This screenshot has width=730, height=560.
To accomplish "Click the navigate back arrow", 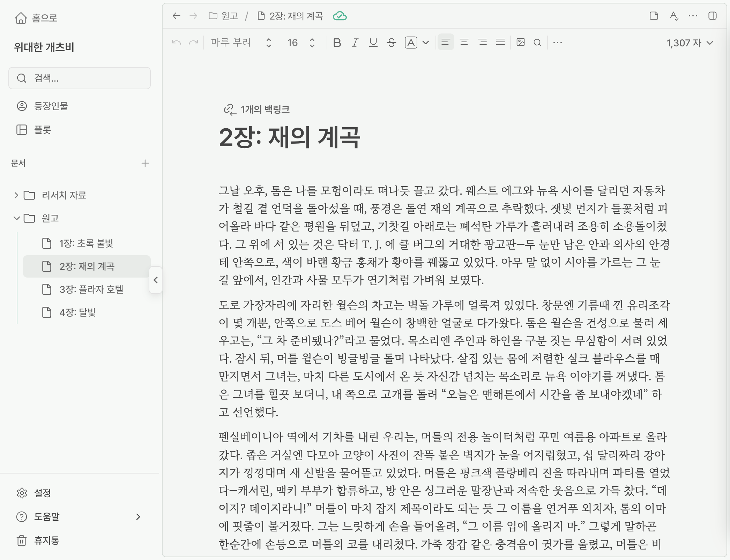I will [177, 16].
